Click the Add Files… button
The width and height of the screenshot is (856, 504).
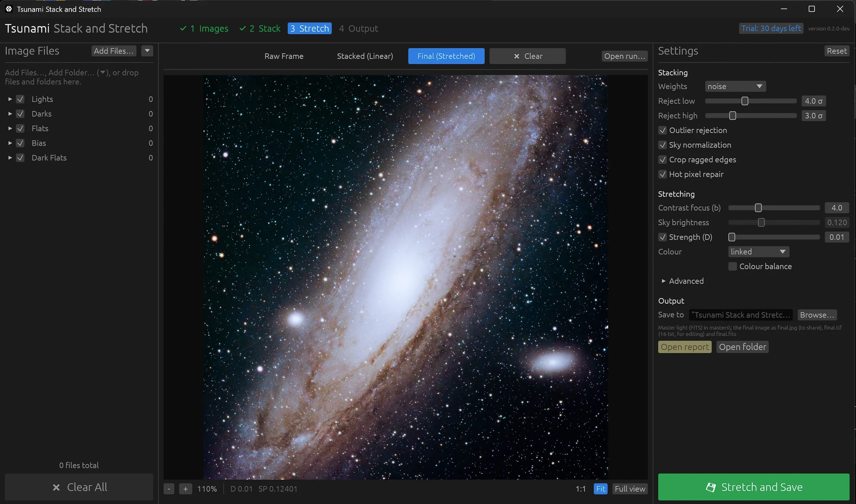[114, 51]
